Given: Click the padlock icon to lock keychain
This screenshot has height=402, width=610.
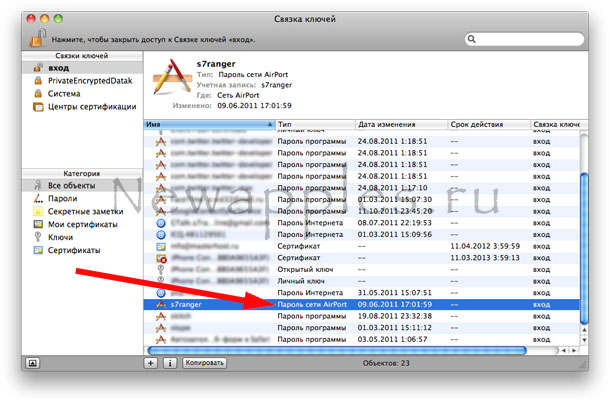Looking at the screenshot, I should point(35,37).
